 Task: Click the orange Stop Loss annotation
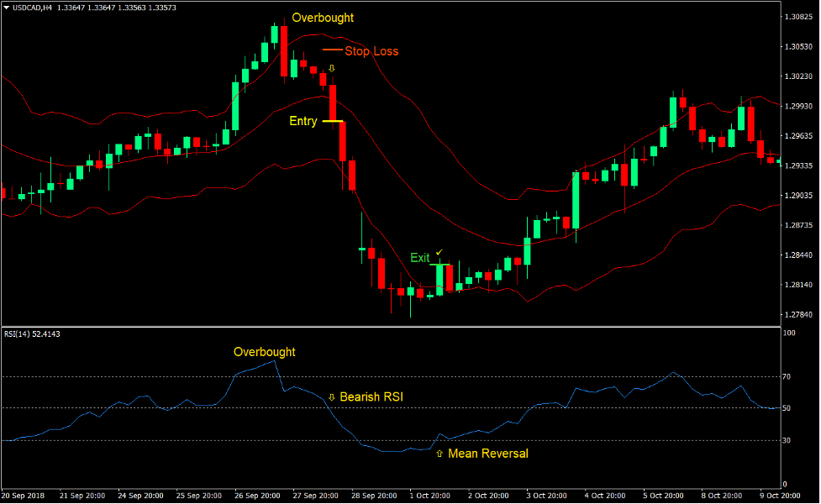[372, 51]
